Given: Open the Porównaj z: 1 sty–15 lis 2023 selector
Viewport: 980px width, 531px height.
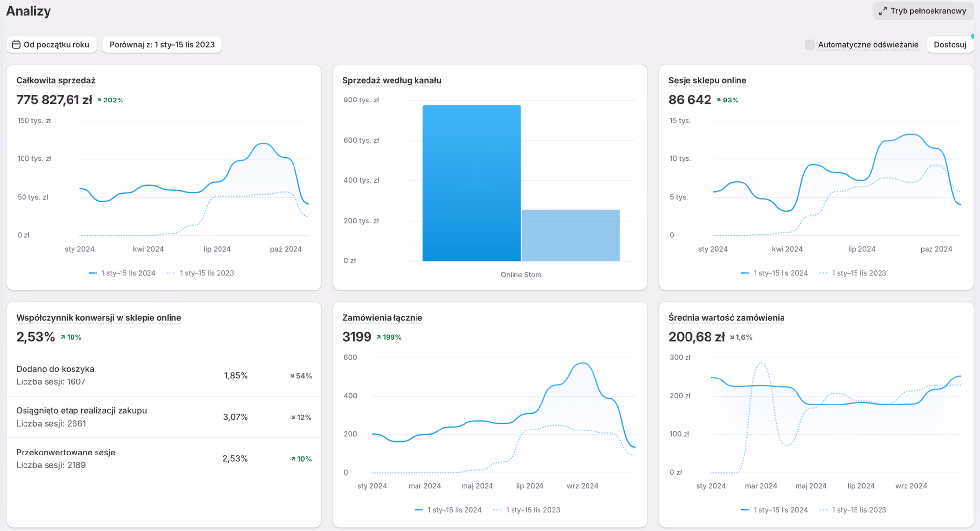Looking at the screenshot, I should tap(162, 45).
